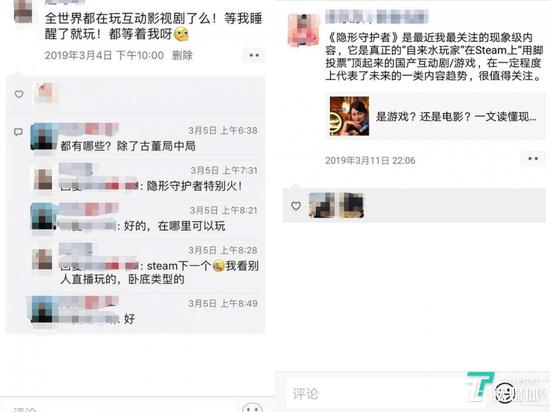550x412 pixels.
Task: Open the emoji picker in the left comment bar
Action: click(252, 408)
